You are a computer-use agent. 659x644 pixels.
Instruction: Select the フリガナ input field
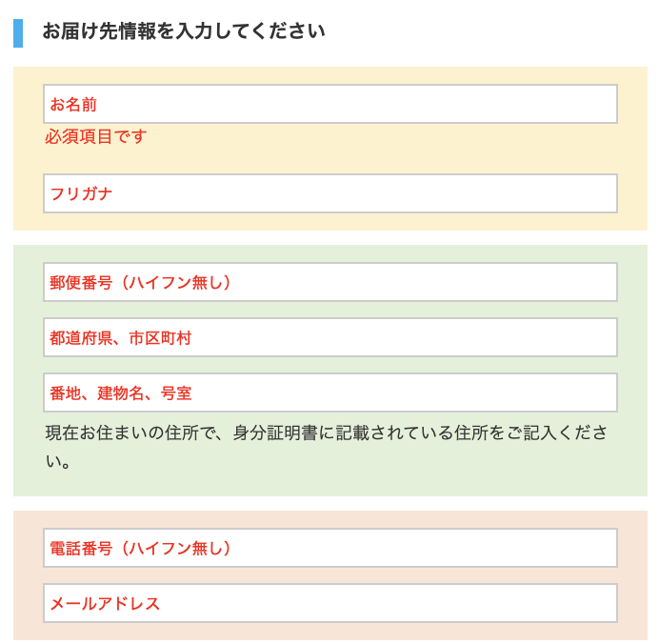(x=330, y=193)
